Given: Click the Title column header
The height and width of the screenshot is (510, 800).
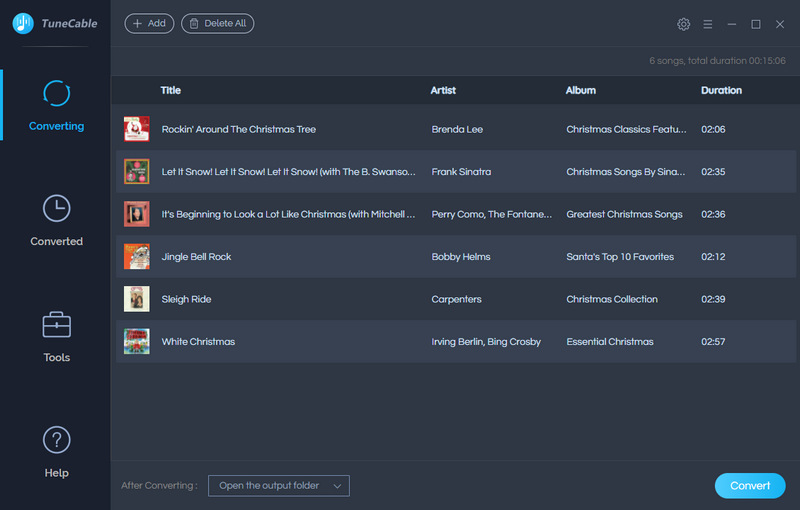Looking at the screenshot, I should 170,90.
